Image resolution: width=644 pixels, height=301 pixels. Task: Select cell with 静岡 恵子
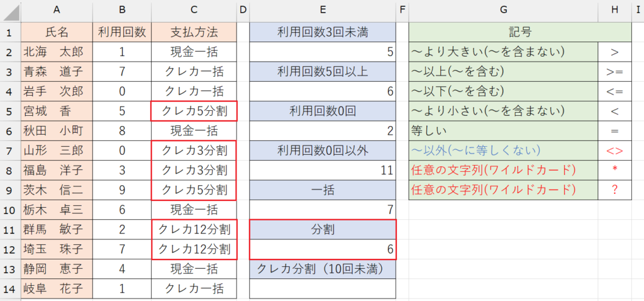(57, 269)
